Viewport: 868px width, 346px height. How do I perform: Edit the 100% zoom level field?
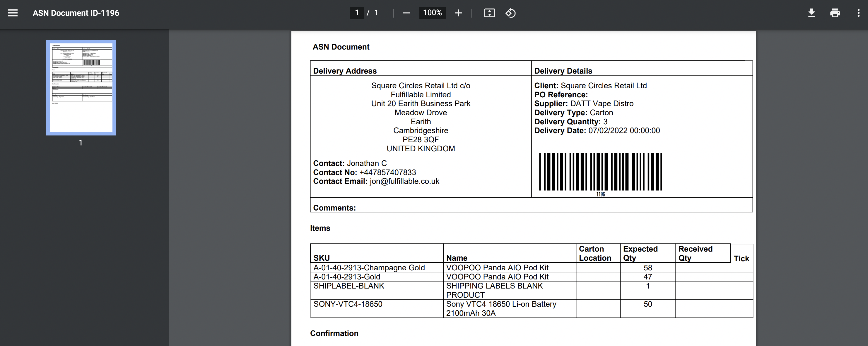432,13
